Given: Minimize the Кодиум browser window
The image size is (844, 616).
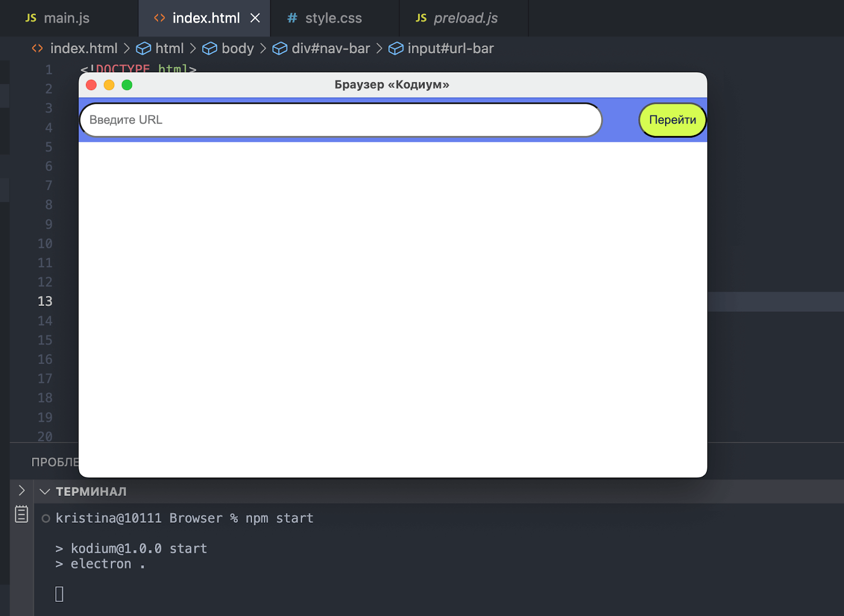Looking at the screenshot, I should click(109, 85).
